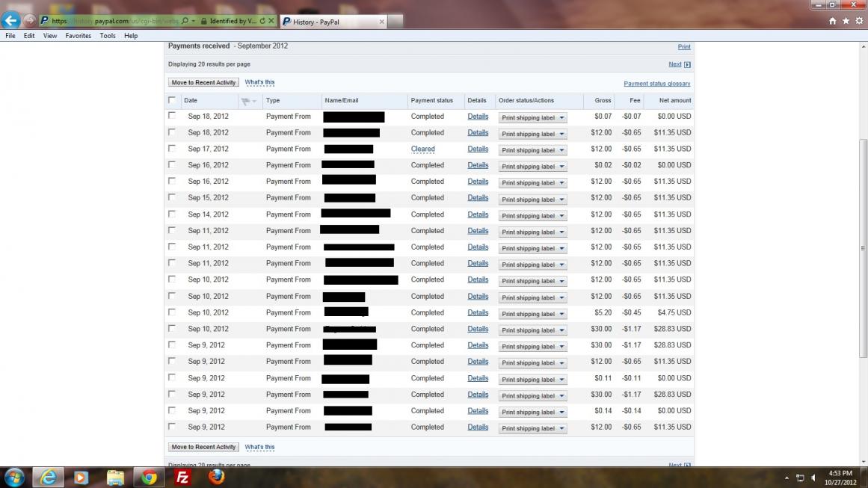Click the scrollbar up arrow

(863, 46)
